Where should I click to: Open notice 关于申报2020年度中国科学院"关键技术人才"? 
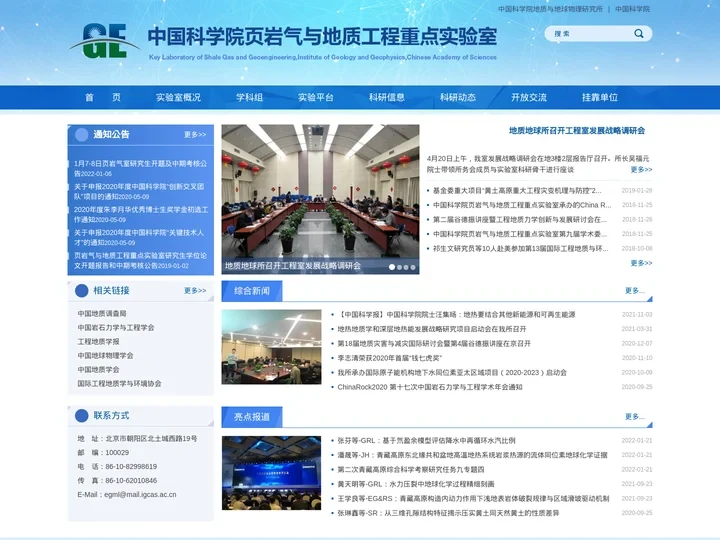[x=139, y=237]
